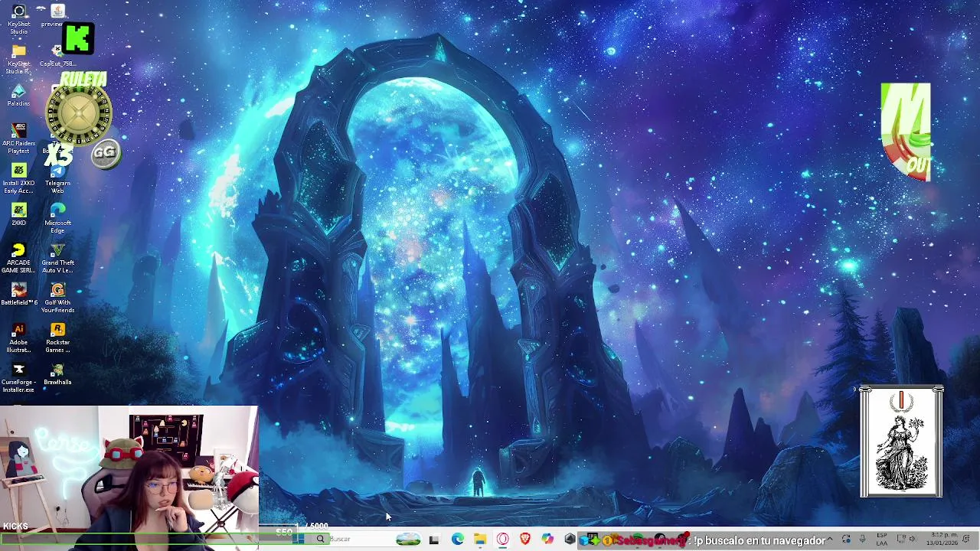Launch Grand Theft Auto V shortcut
This screenshot has height=551, width=980.
[x=57, y=258]
